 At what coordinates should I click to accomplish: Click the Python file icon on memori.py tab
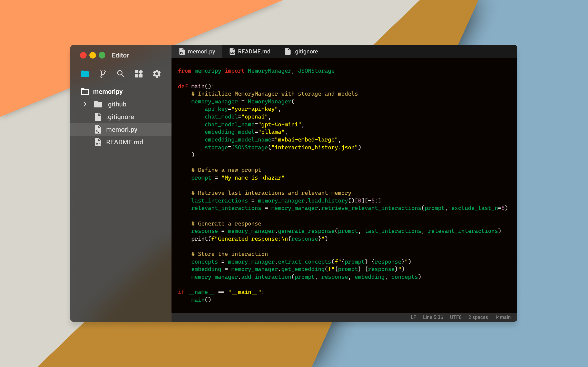[x=182, y=51]
